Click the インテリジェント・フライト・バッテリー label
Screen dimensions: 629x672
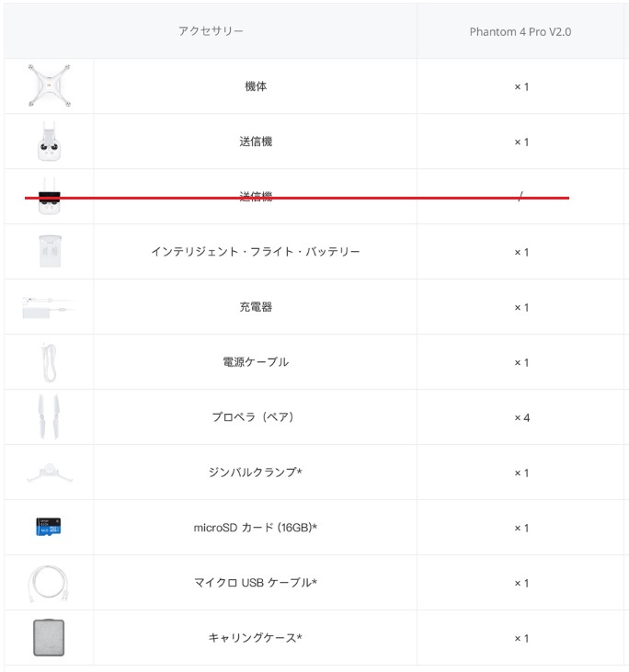coord(256,252)
